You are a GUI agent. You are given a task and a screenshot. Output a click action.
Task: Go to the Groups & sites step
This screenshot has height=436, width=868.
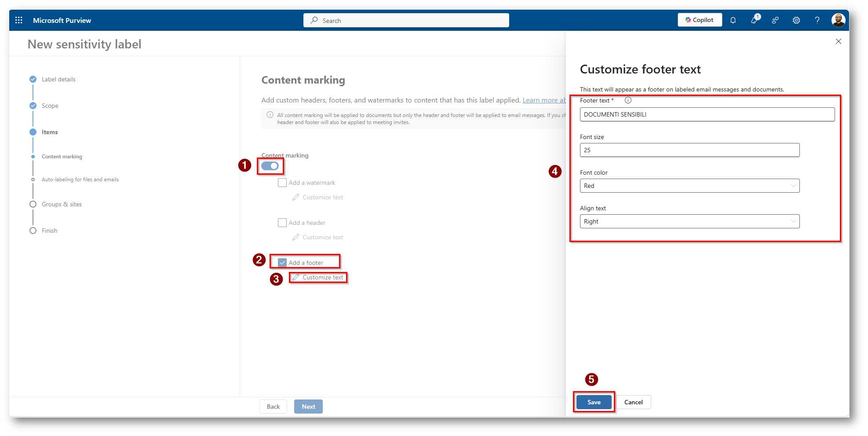pyautogui.click(x=62, y=204)
